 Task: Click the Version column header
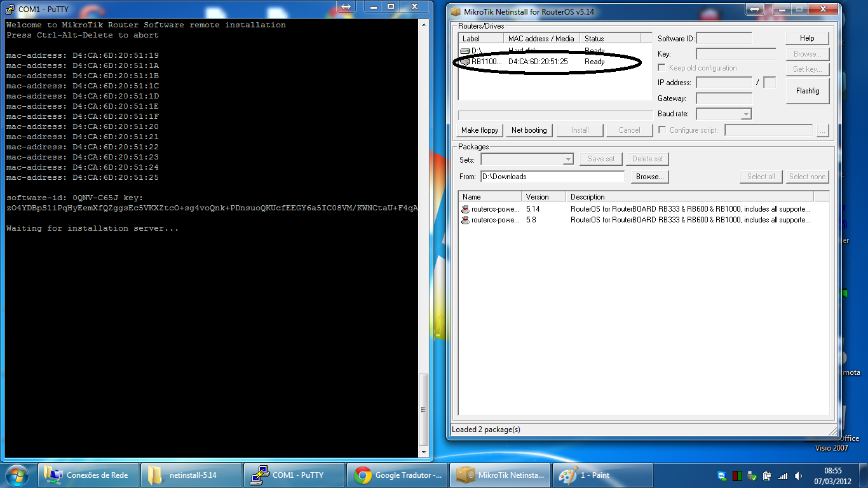(544, 197)
